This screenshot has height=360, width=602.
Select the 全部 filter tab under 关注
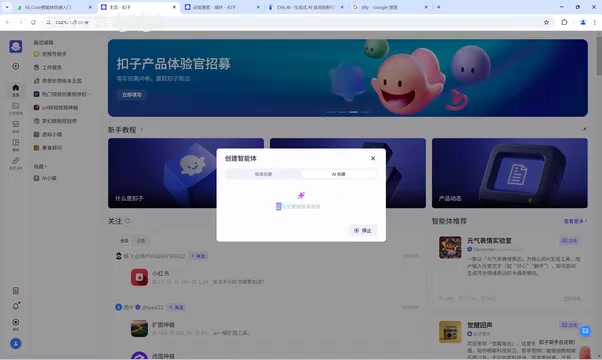point(124,241)
